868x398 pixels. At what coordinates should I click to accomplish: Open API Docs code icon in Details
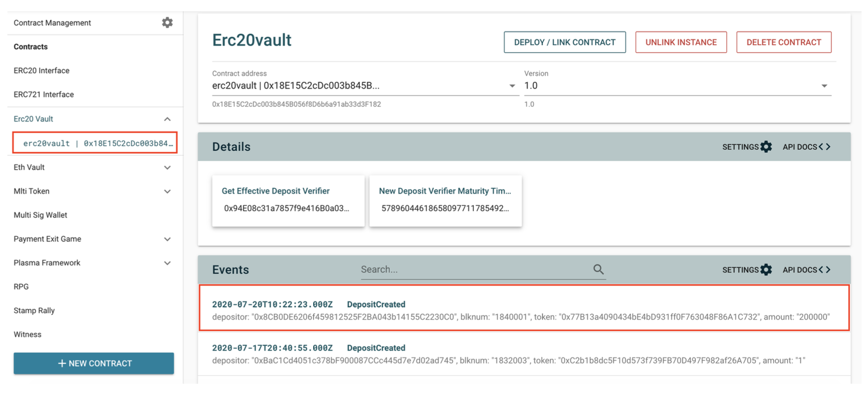click(x=825, y=147)
